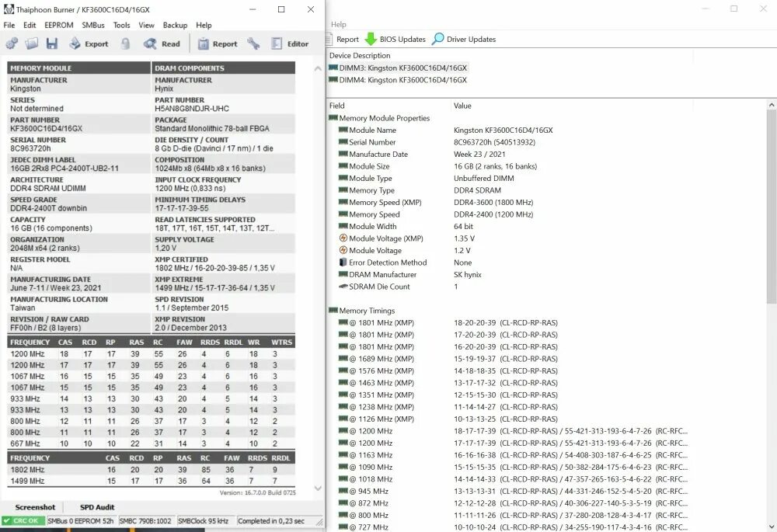Click XMP Certified value 1802 MHz / 16-20-20-39-85

(214, 268)
